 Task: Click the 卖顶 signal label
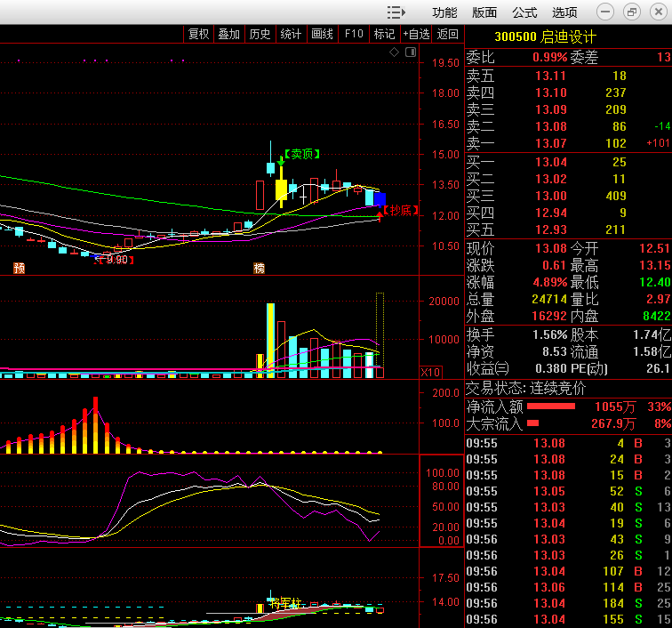tap(302, 154)
